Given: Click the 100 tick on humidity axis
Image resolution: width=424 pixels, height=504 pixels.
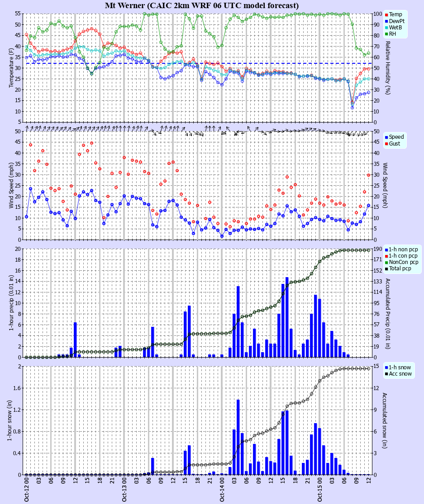Looking at the screenshot, I should tap(378, 14).
